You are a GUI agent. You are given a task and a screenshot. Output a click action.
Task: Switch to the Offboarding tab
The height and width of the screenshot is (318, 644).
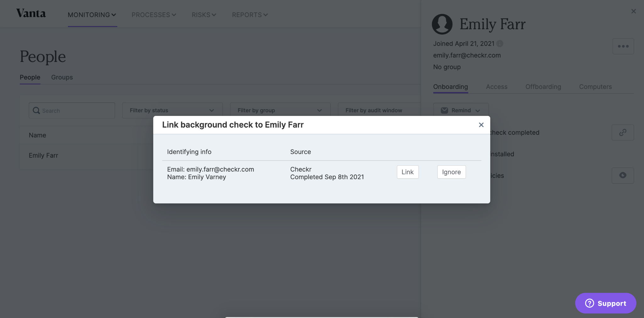click(543, 87)
